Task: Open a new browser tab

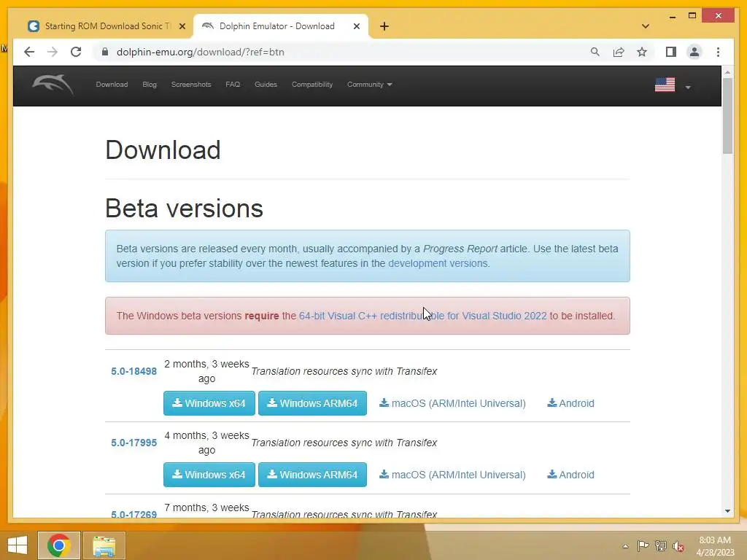Action: (x=384, y=26)
